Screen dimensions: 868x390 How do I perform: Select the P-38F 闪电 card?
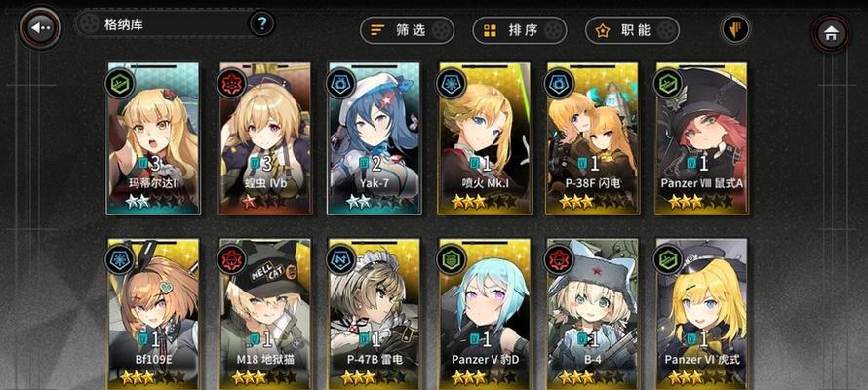click(x=592, y=138)
